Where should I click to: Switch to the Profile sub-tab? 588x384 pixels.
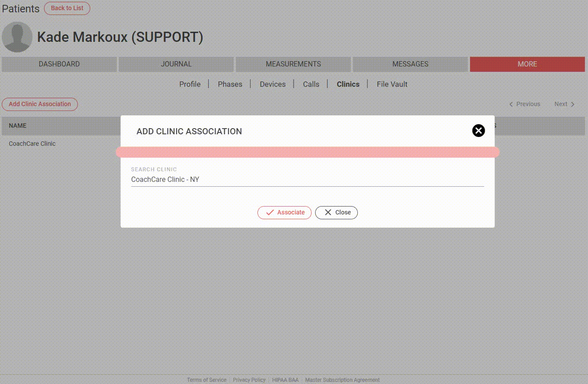coord(190,84)
